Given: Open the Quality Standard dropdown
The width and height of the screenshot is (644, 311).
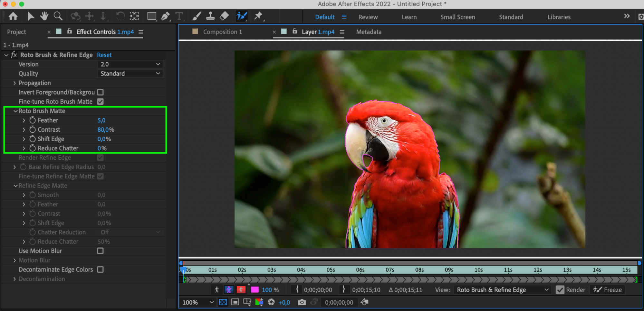Looking at the screenshot, I should (130, 74).
